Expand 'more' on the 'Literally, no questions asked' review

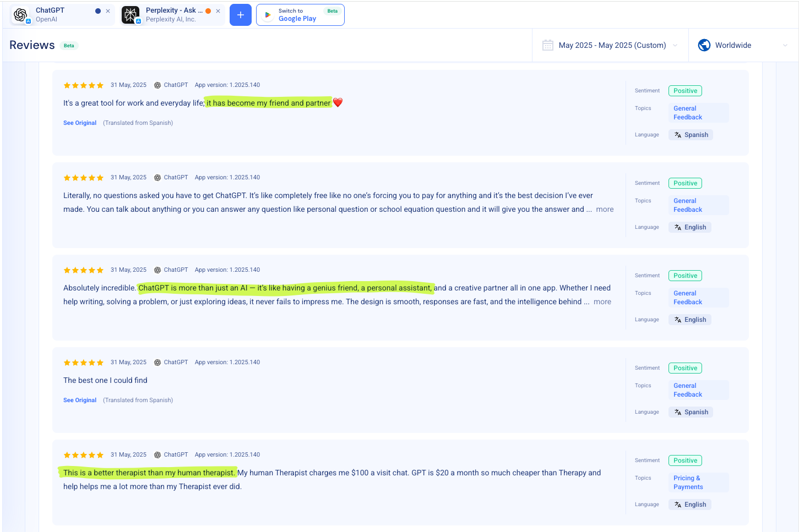pos(605,209)
